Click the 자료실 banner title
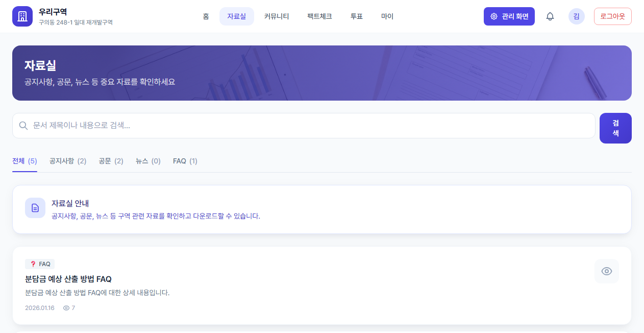Viewport: 644px width, 333px height. (40, 65)
